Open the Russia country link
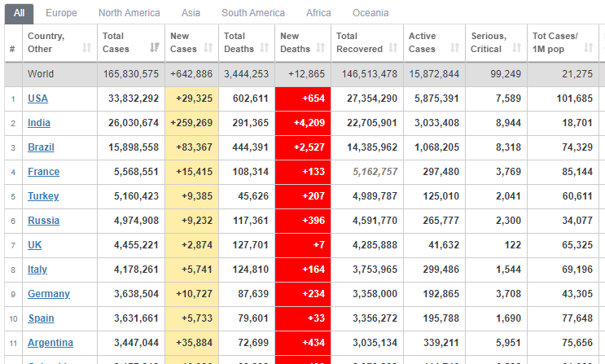 coord(44,221)
